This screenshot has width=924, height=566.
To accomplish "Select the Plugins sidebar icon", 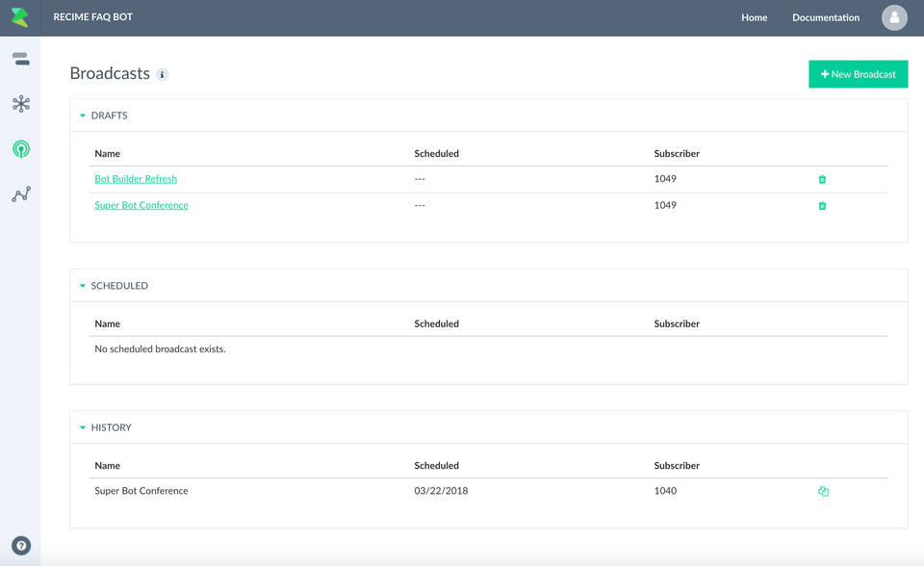I will tap(20, 104).
